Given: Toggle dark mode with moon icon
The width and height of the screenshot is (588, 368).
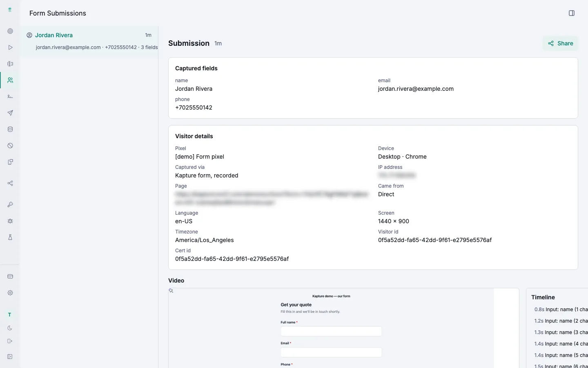Looking at the screenshot, I should coord(10,328).
